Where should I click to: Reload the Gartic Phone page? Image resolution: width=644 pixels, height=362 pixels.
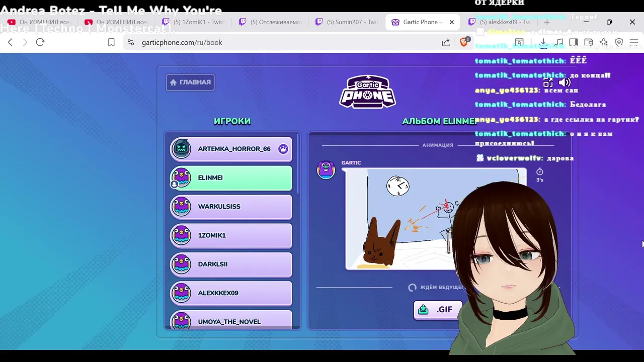(40, 42)
